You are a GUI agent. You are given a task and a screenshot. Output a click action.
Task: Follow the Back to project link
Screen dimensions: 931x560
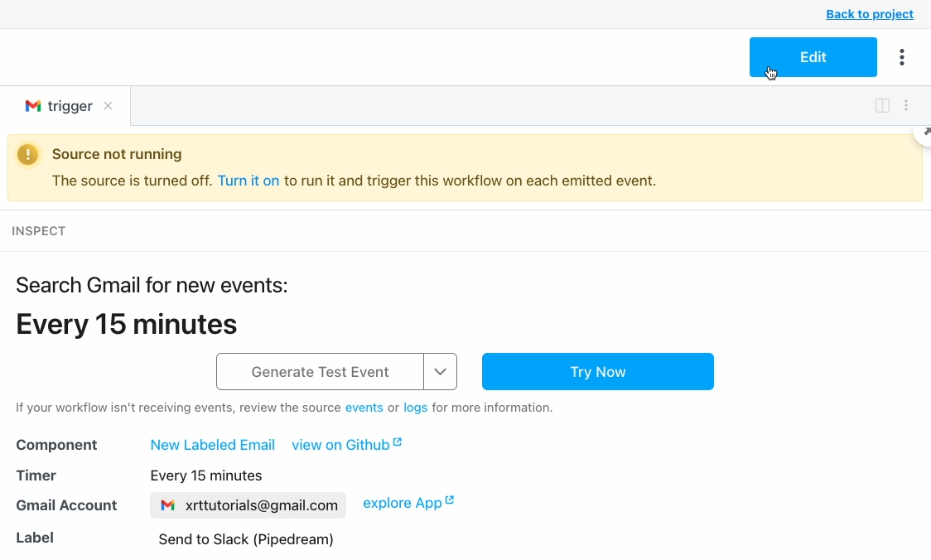(869, 14)
